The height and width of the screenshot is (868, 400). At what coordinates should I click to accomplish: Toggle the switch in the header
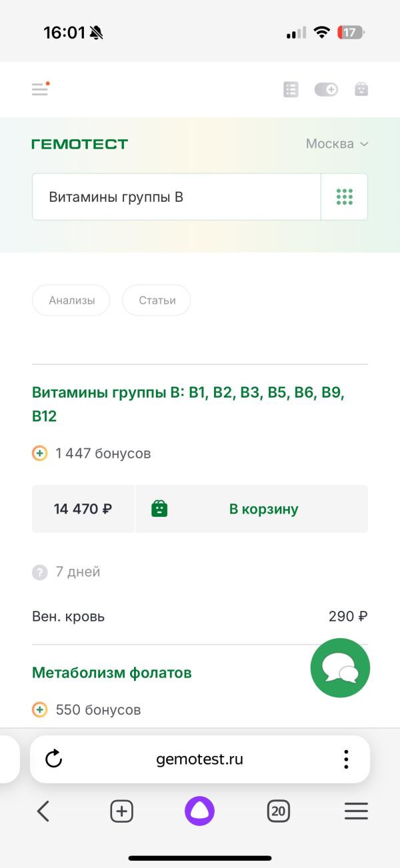click(326, 89)
